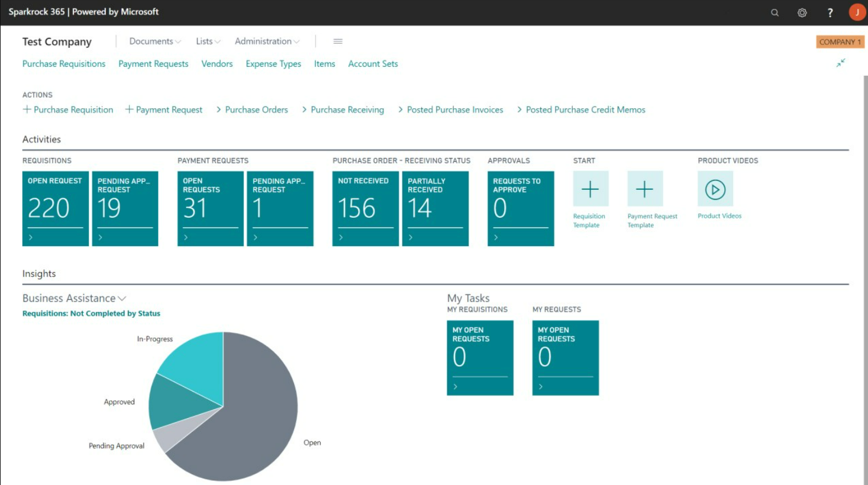Create new Payment Request action
Viewport: 868px width, 485px height.
(x=164, y=109)
